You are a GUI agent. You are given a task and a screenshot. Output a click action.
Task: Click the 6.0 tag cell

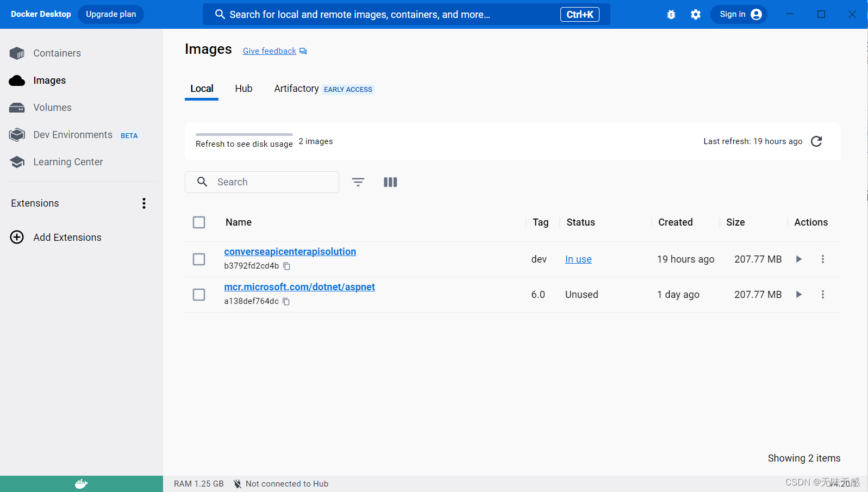538,295
